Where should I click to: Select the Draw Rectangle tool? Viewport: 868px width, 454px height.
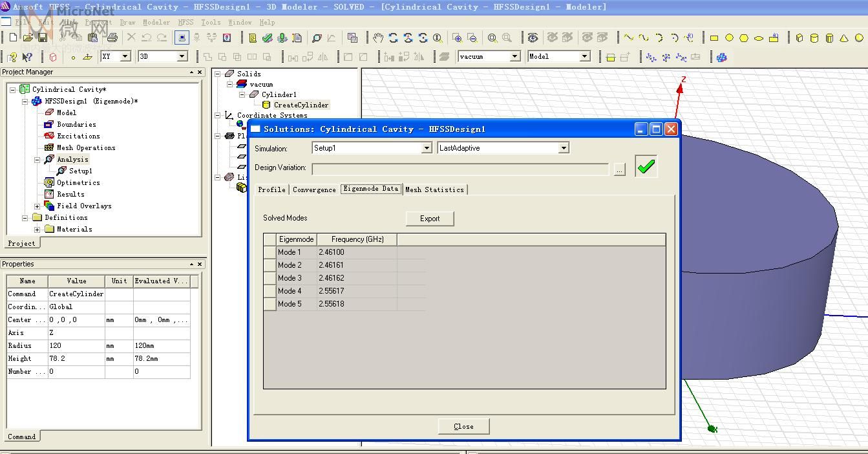(x=714, y=38)
